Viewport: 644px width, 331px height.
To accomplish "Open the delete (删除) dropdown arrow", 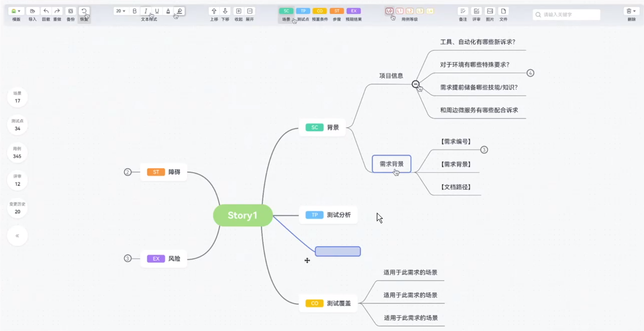I will tap(634, 11).
